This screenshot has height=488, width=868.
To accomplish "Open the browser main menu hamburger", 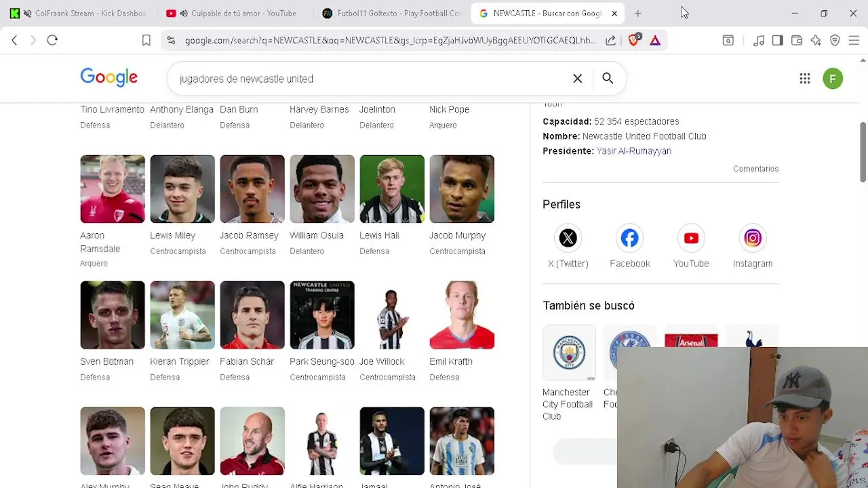I will coord(854,41).
